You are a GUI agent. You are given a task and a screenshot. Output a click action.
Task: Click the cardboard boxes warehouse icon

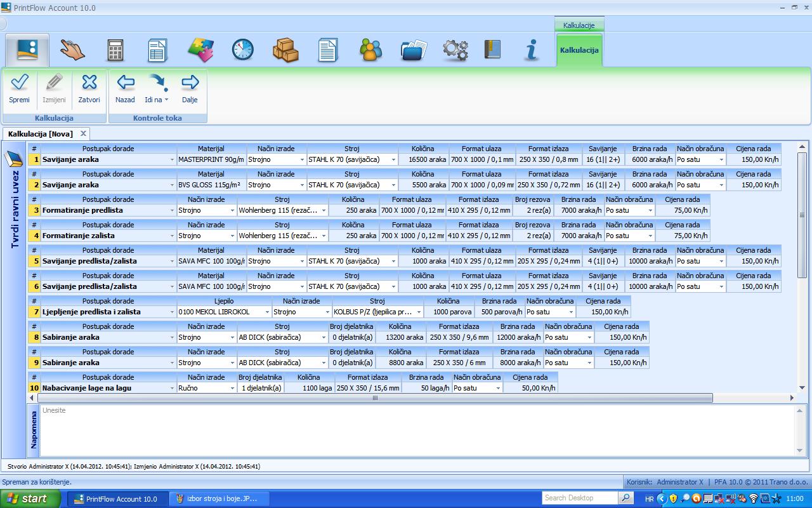[x=285, y=50]
